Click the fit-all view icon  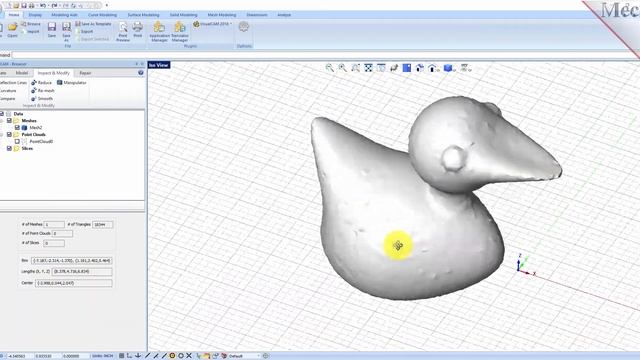coord(368,68)
